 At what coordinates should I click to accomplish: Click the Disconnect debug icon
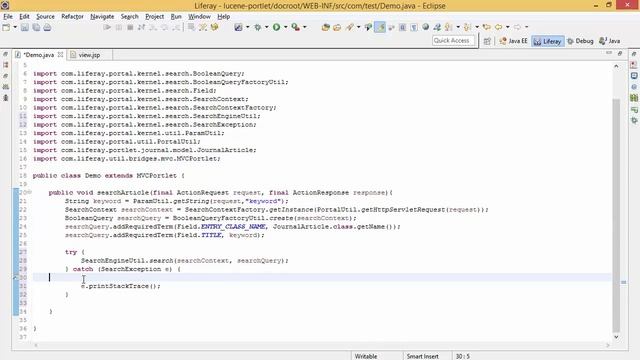coord(141,27)
